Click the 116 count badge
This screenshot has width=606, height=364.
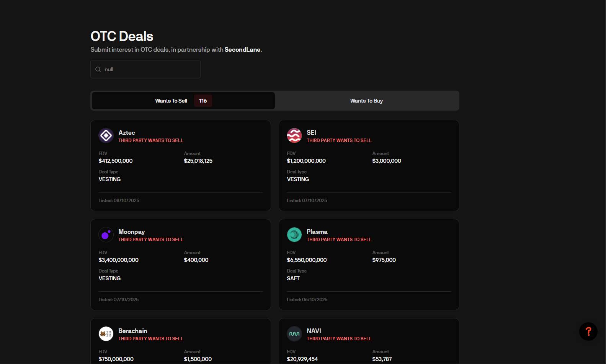tap(203, 101)
